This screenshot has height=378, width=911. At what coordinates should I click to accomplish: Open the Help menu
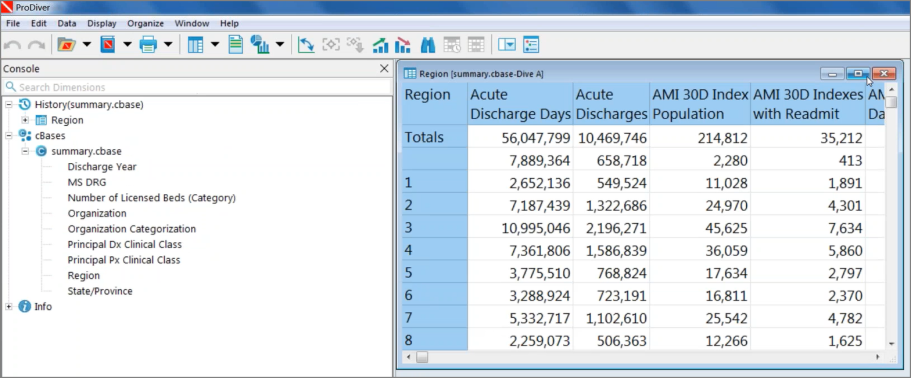point(229,24)
